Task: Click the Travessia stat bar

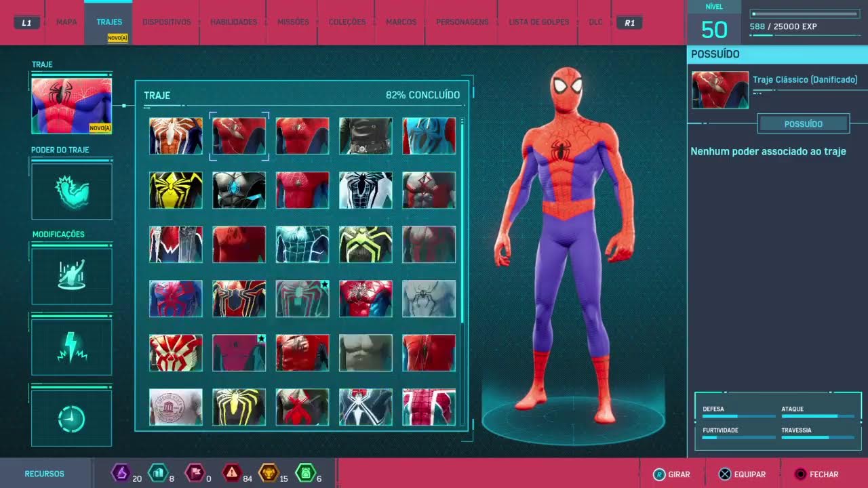Action: tap(817, 438)
